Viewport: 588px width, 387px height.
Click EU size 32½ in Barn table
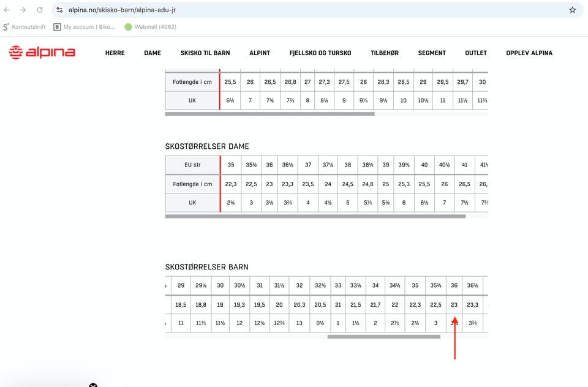point(320,285)
